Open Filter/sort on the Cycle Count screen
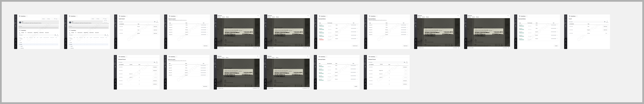This screenshot has width=644, height=104. click(x=157, y=22)
